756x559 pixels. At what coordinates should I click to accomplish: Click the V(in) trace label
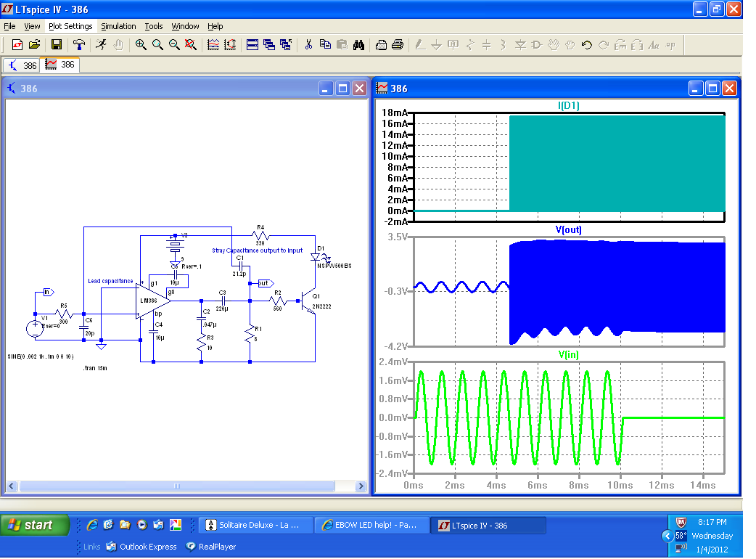568,354
